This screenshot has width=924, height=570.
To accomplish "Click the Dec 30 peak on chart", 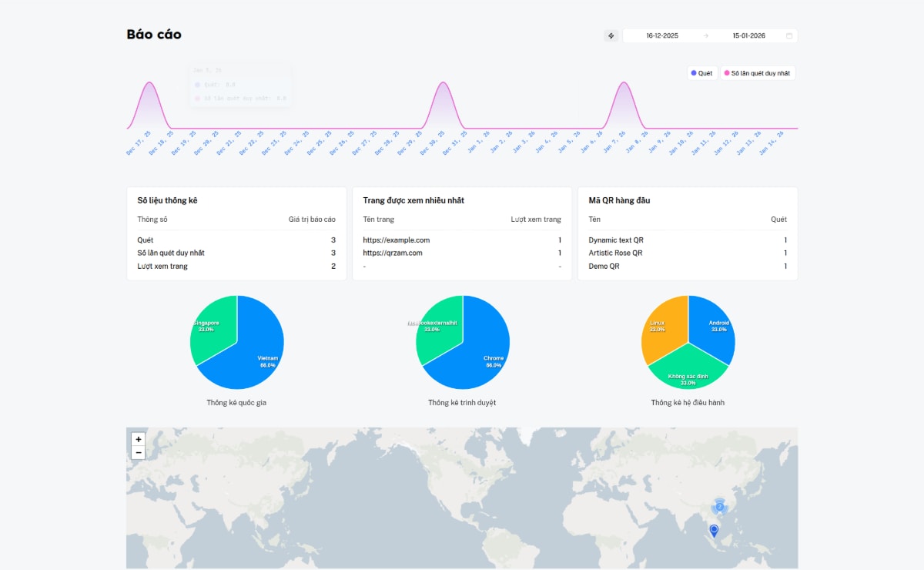I will (441, 84).
